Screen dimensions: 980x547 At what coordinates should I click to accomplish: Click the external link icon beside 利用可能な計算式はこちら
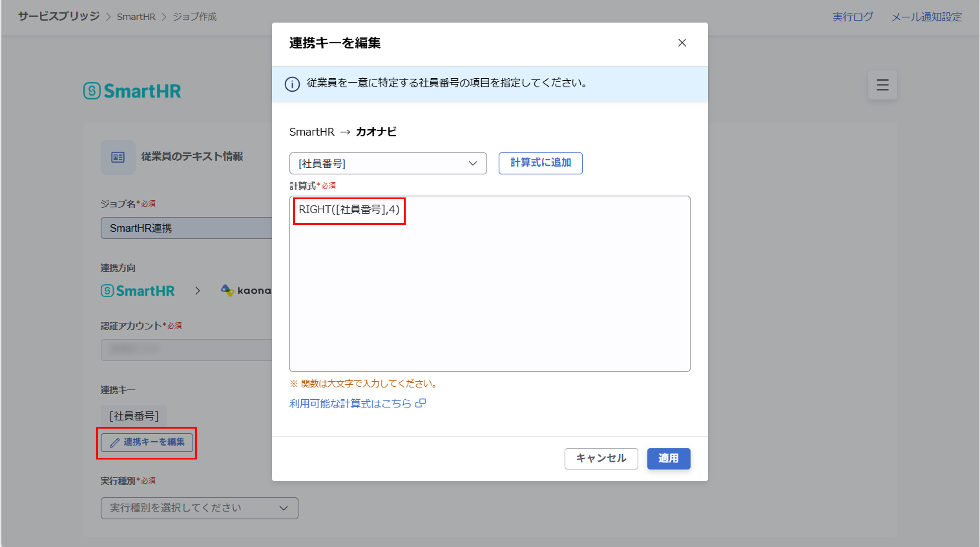point(420,403)
